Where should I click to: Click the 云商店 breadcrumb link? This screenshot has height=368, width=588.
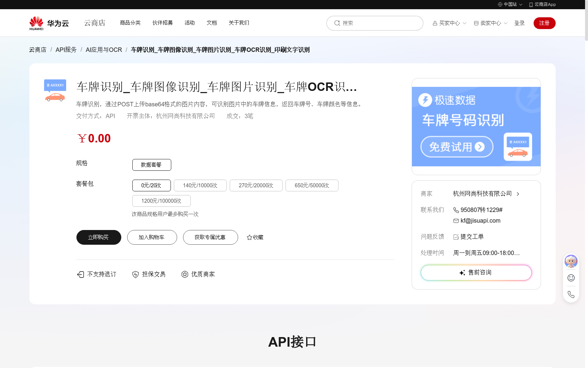point(38,50)
